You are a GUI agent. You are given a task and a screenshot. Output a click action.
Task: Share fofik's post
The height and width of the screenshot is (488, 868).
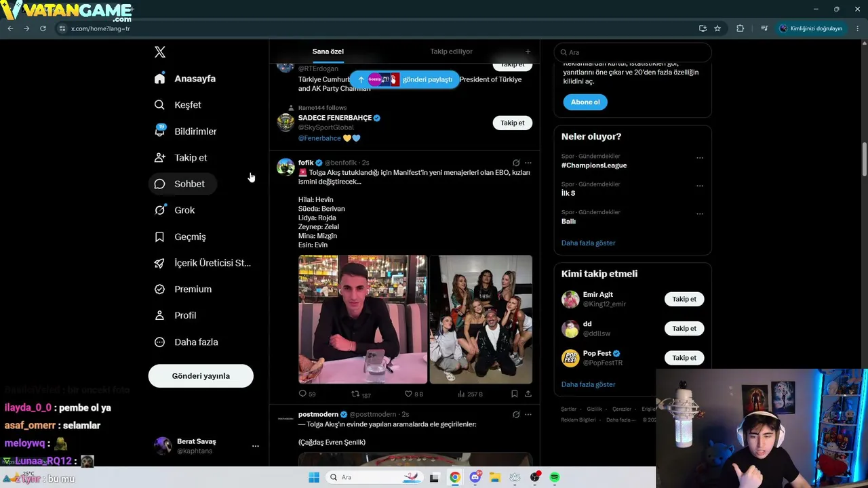click(528, 394)
